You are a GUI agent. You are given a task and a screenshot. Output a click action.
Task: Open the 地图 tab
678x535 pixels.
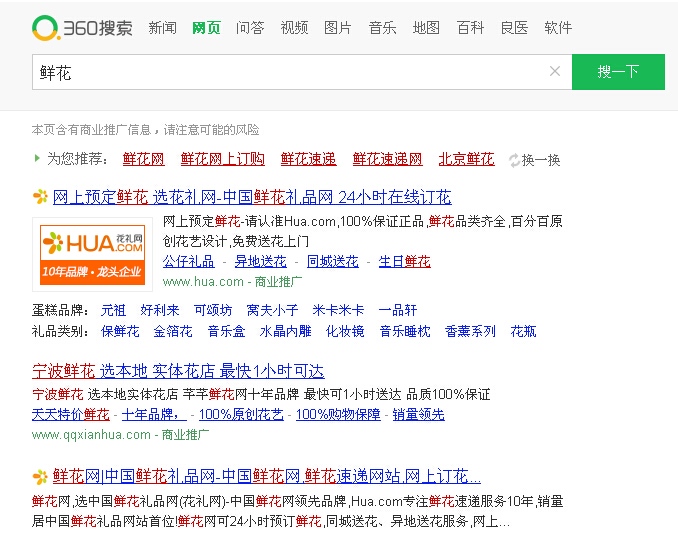(426, 28)
